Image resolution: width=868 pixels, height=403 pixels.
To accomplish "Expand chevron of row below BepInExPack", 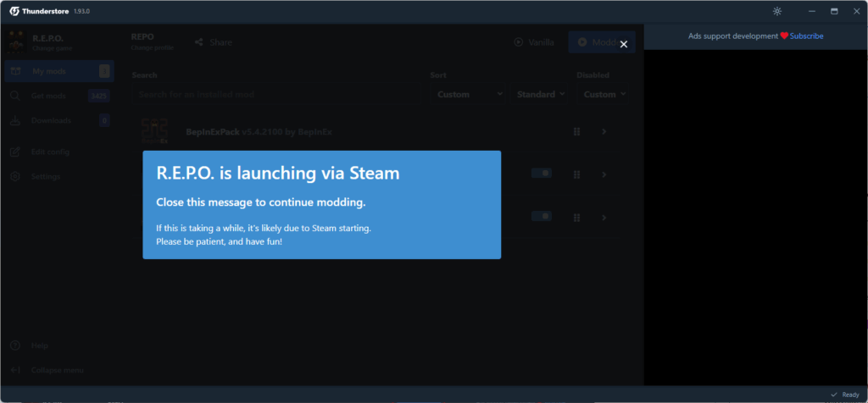I will pos(604,174).
